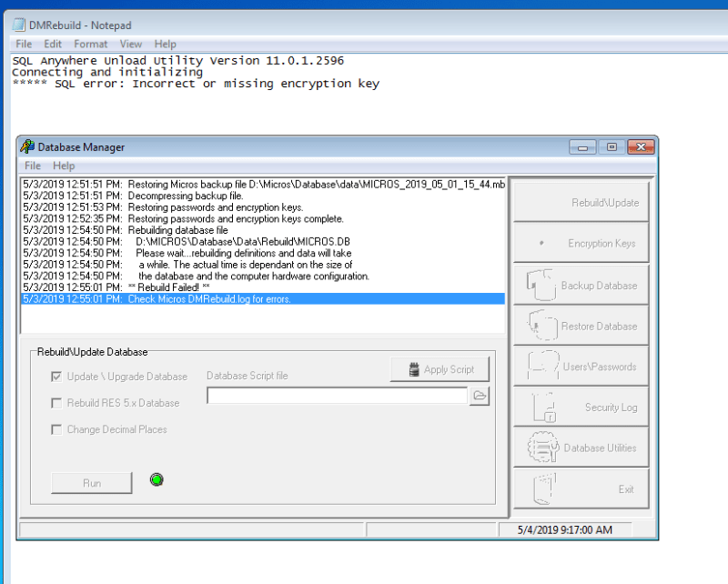Open Help menu in Notepad
The image size is (728, 584).
click(x=165, y=44)
